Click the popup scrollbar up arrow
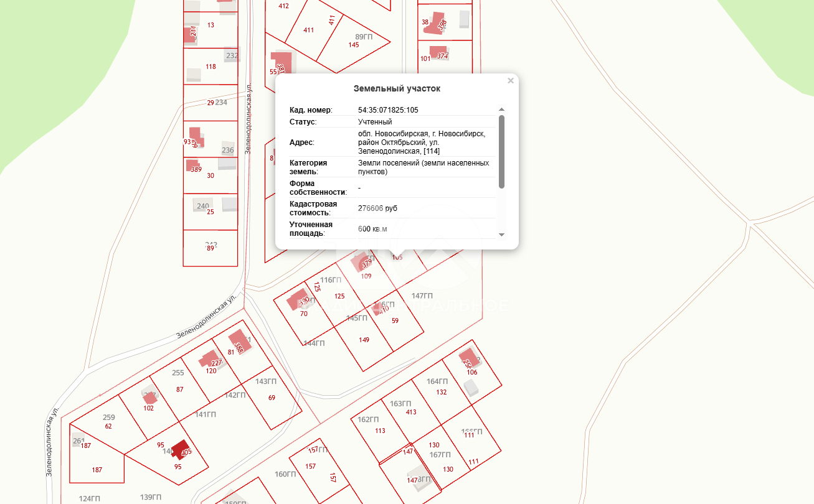 coord(501,110)
